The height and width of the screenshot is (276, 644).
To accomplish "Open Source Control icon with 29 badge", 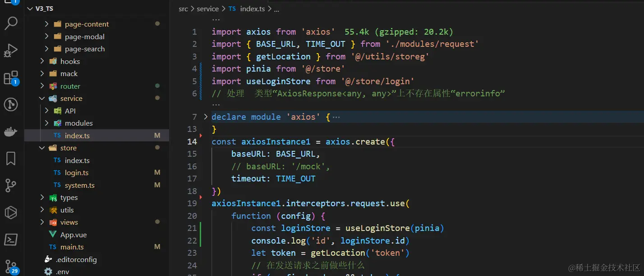I will [x=11, y=267].
